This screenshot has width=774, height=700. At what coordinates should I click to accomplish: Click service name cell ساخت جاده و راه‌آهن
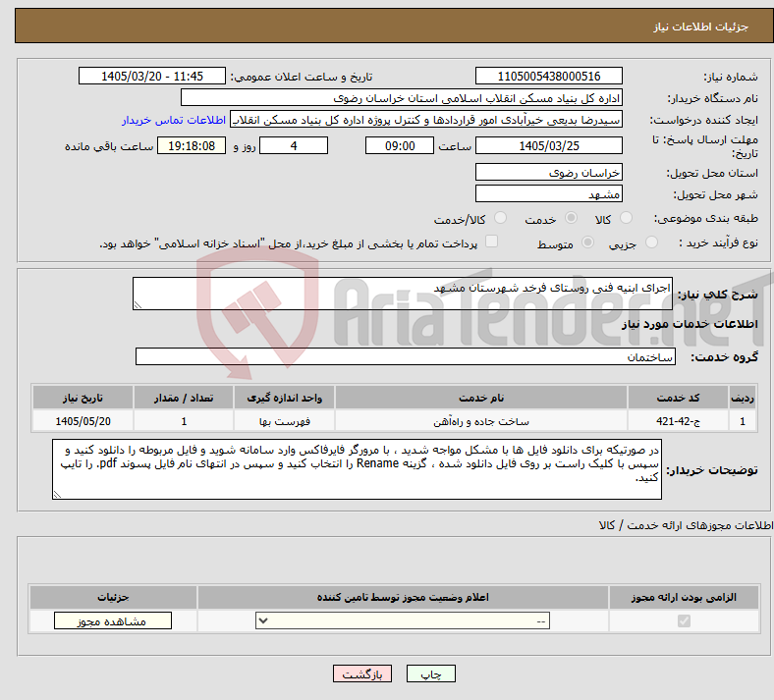481,421
